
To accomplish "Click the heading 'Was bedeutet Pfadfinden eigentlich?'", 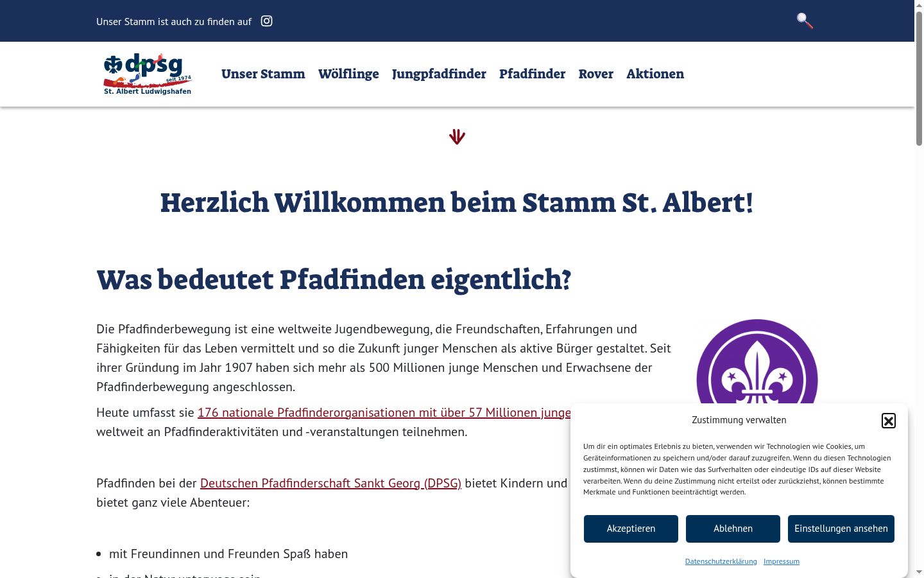I will [334, 280].
